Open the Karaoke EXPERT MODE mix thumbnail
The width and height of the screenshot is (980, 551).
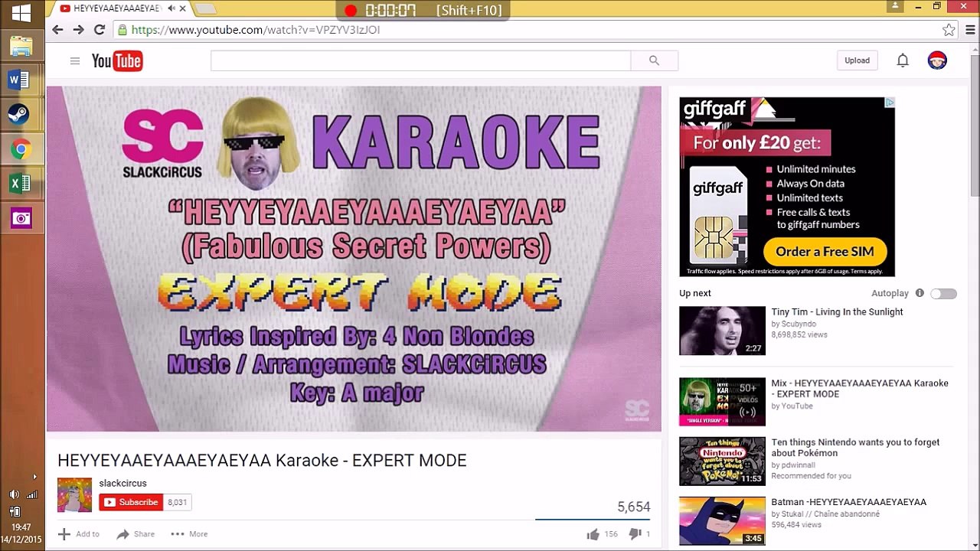pos(722,402)
